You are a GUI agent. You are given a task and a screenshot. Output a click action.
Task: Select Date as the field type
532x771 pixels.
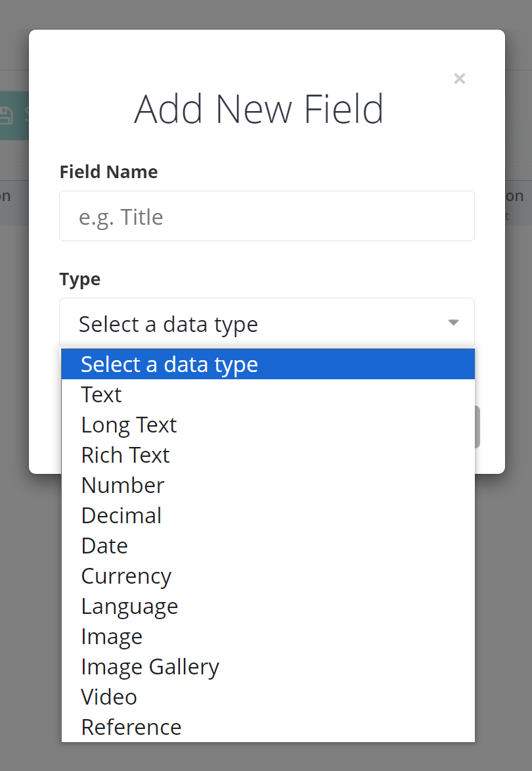(x=104, y=546)
